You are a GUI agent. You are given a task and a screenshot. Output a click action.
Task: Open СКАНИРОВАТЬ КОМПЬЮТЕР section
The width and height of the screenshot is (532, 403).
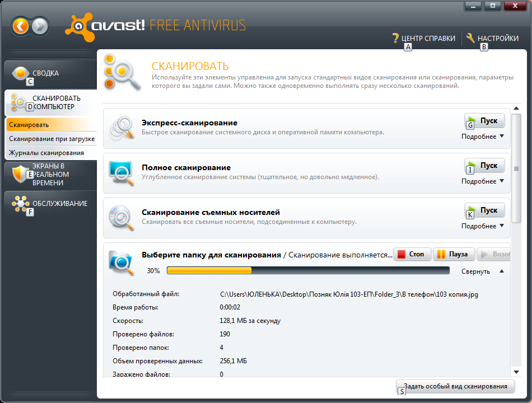point(51,102)
